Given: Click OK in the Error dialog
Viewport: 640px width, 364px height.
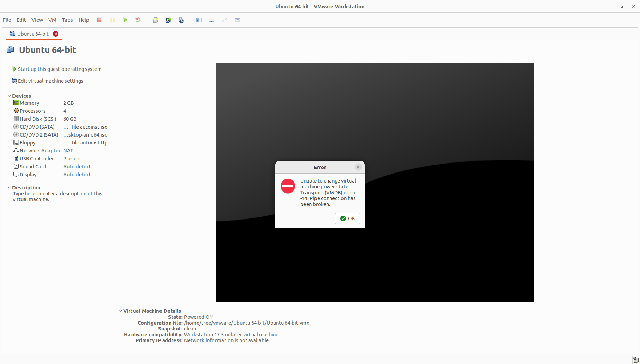Looking at the screenshot, I should point(348,218).
